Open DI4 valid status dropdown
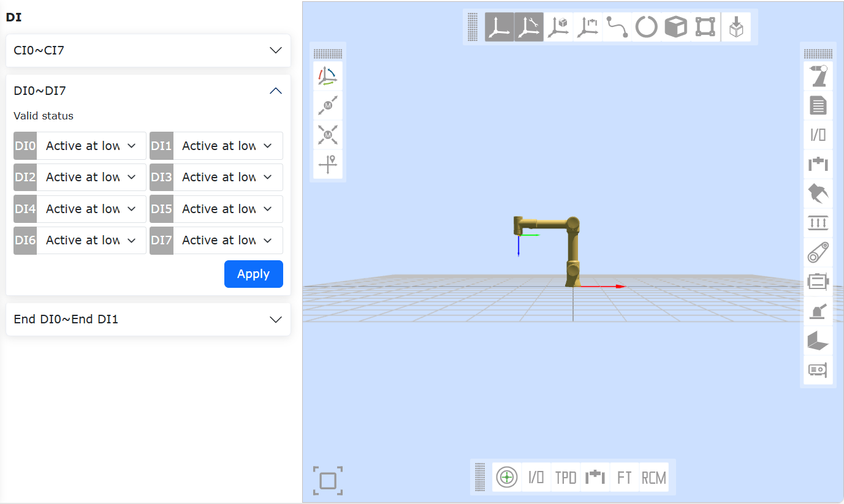Viewport: 844px width, 504px height. [91, 209]
